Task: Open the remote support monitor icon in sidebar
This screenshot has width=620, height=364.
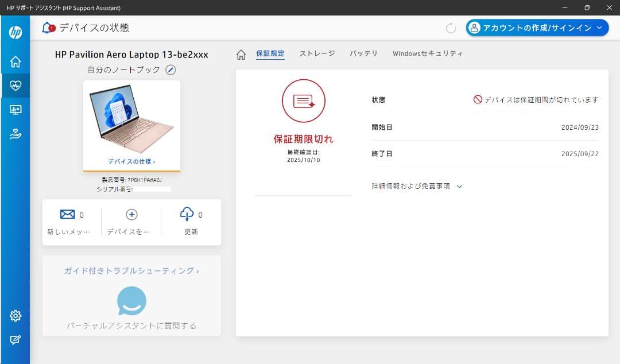Action: point(15,110)
